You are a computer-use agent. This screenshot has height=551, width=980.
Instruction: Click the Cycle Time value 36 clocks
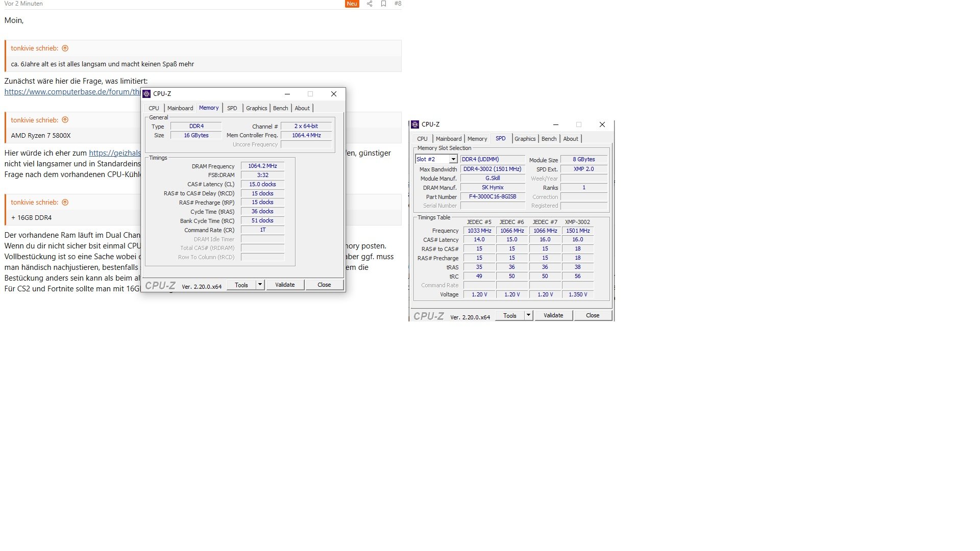[262, 211]
